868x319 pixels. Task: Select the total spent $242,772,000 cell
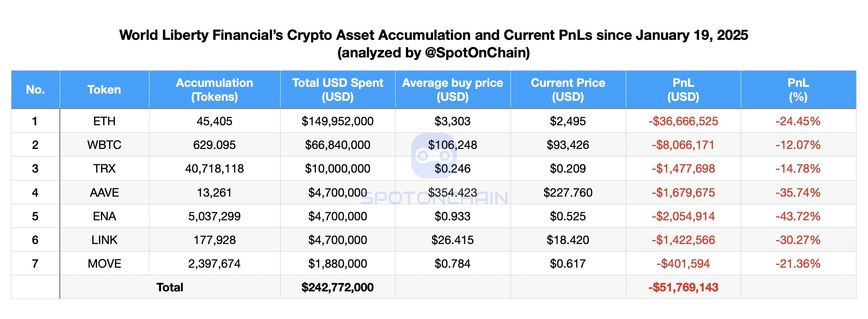pos(337,287)
